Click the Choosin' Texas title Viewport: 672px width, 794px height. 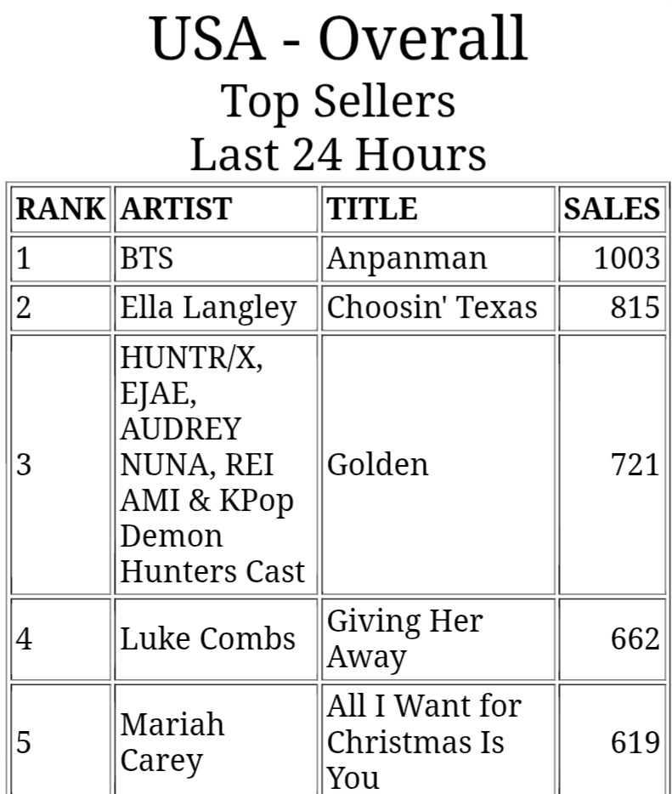coord(432,308)
